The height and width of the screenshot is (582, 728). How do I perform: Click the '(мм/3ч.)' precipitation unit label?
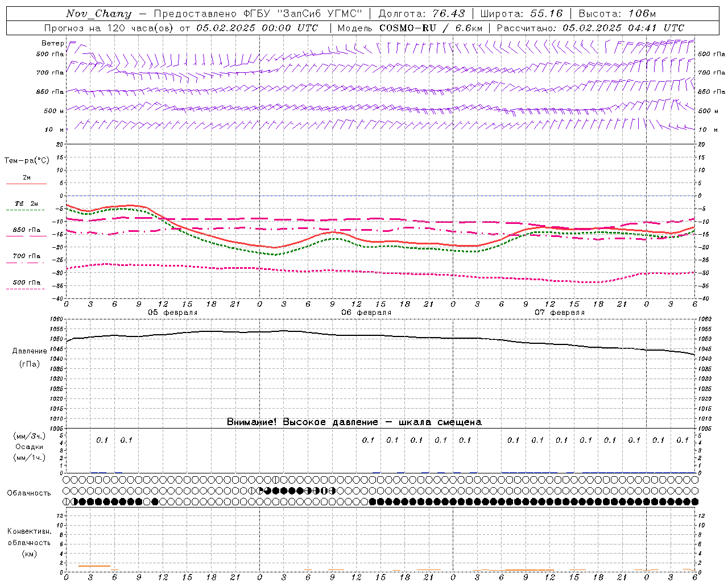pyautogui.click(x=30, y=436)
